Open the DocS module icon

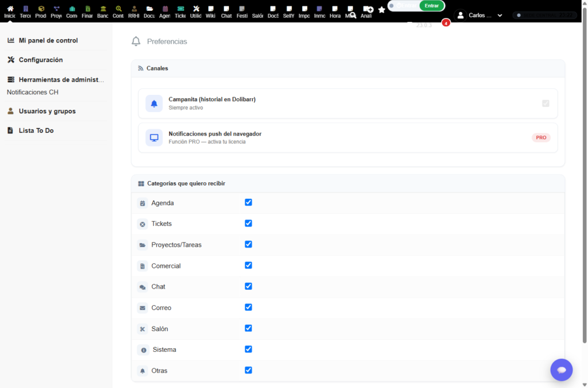(x=273, y=9)
